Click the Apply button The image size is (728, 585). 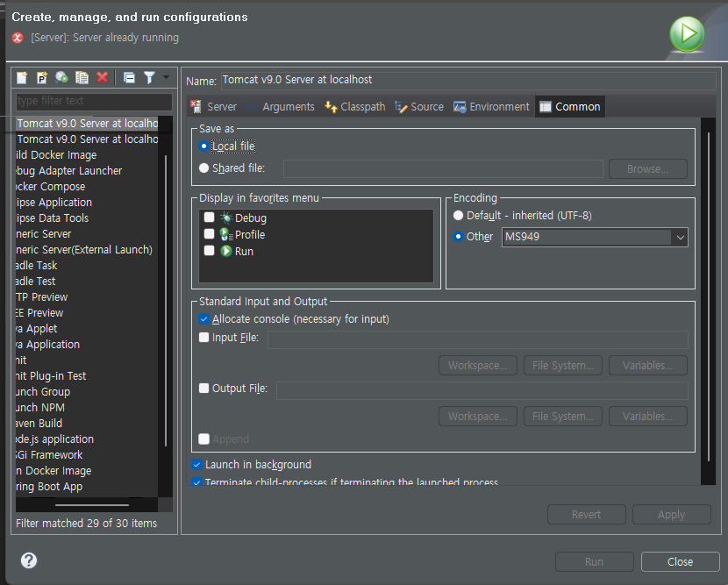pos(671,515)
